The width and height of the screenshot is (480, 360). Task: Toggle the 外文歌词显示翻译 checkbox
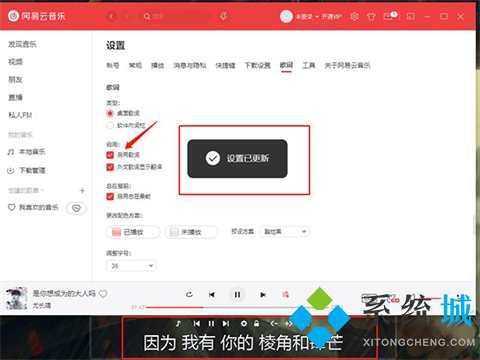[110, 167]
